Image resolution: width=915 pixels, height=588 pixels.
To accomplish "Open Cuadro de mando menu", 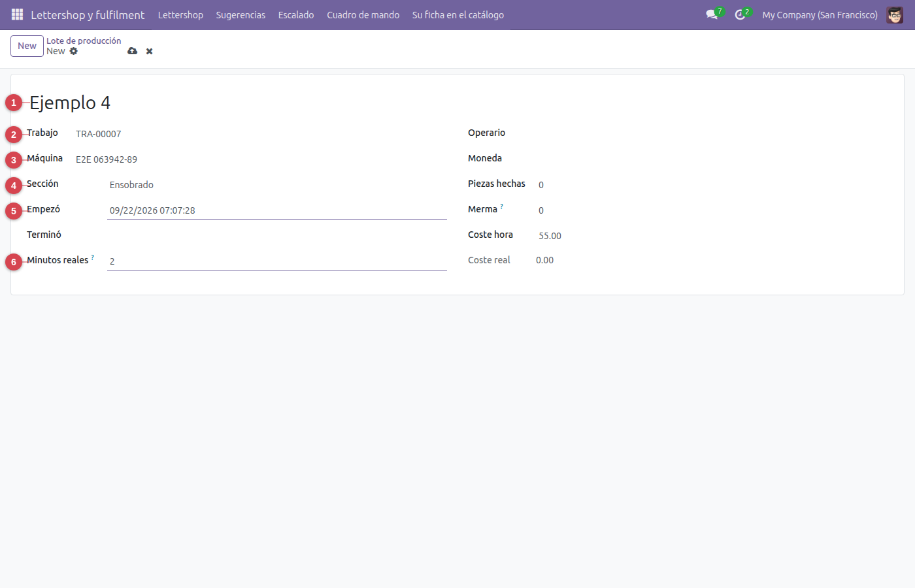I will (x=363, y=14).
